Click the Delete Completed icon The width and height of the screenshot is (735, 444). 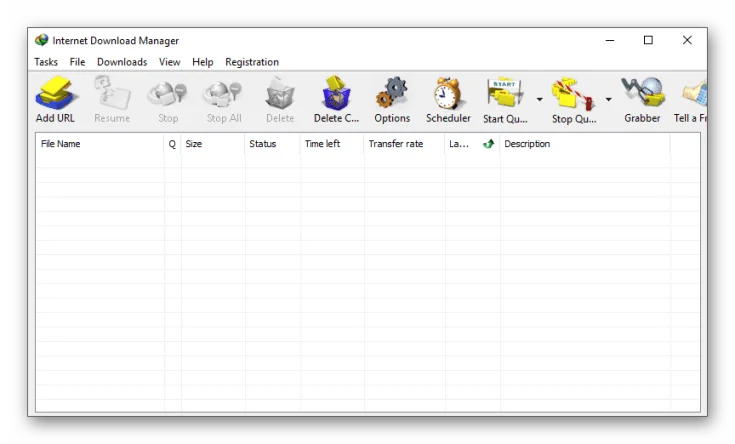tap(336, 93)
